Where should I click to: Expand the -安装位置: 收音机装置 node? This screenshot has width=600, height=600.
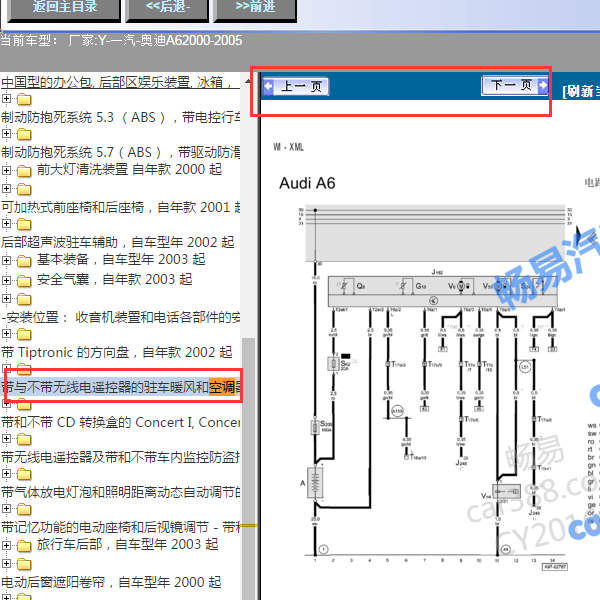tap(6, 298)
